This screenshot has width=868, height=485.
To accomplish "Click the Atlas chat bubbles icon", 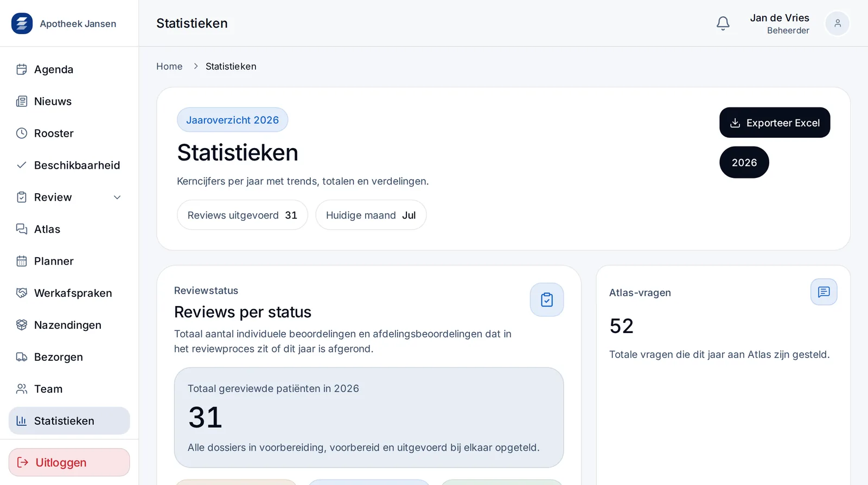I will tap(22, 229).
